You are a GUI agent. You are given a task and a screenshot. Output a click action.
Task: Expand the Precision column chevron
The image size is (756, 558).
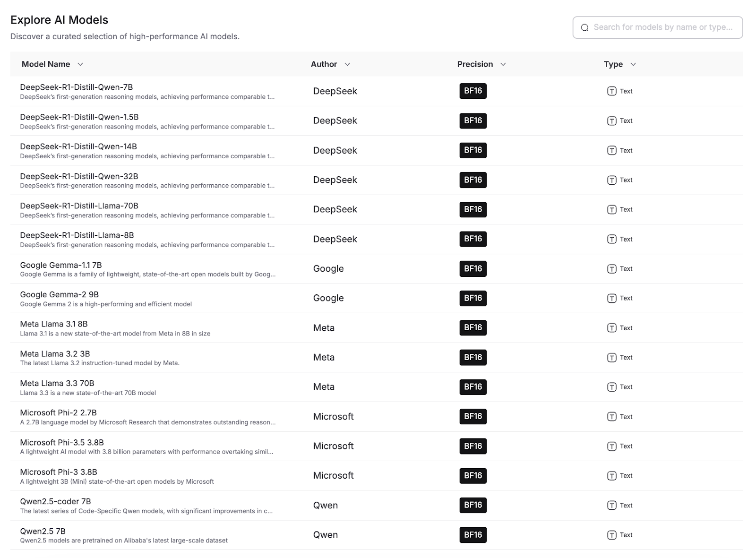click(503, 64)
